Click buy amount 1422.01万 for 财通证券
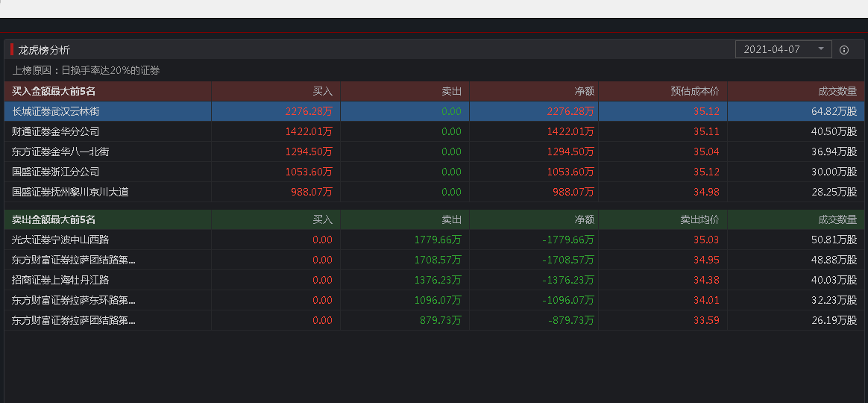Viewport: 868px width, 403px height. 309,131
